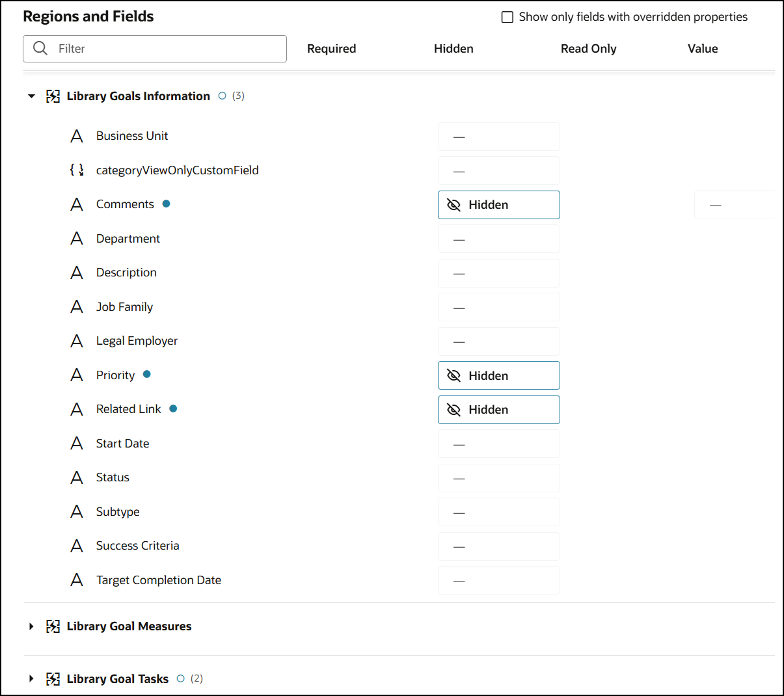
Task: Click the categoryViewOnlyCustomField braces icon
Action: (x=77, y=170)
